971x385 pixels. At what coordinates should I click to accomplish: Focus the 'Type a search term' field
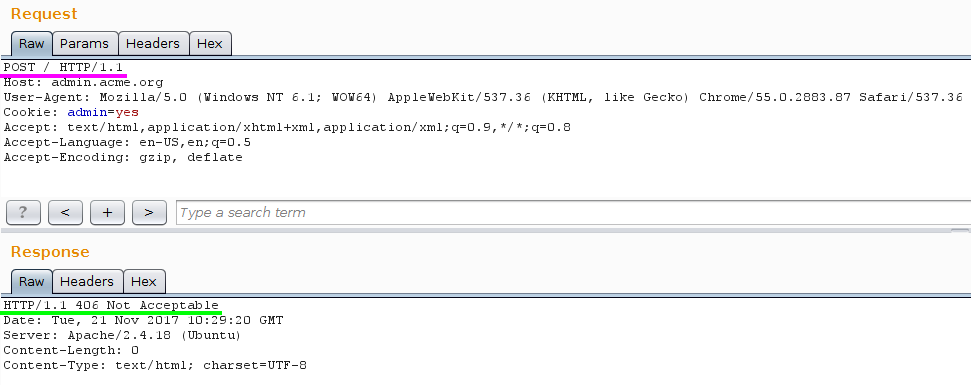coord(573,212)
